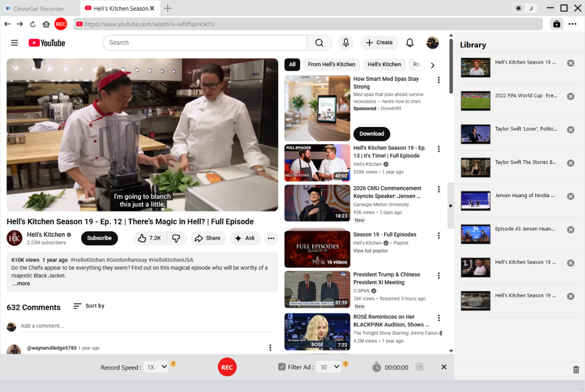Expand the description with ...more
The width and height of the screenshot is (585, 392).
[21, 284]
